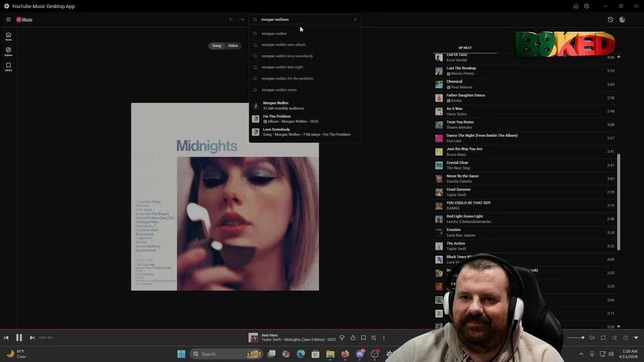Open Home in the left sidebar
The height and width of the screenshot is (362, 644).
point(9,36)
